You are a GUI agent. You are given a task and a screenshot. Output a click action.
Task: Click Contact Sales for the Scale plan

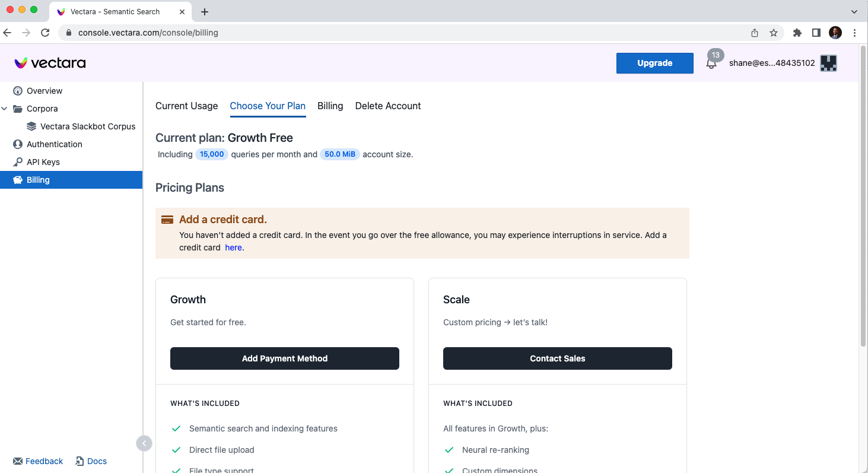557,358
